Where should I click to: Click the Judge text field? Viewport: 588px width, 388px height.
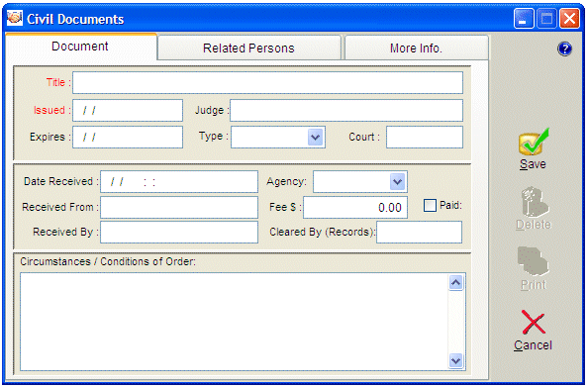pyautogui.click(x=346, y=110)
